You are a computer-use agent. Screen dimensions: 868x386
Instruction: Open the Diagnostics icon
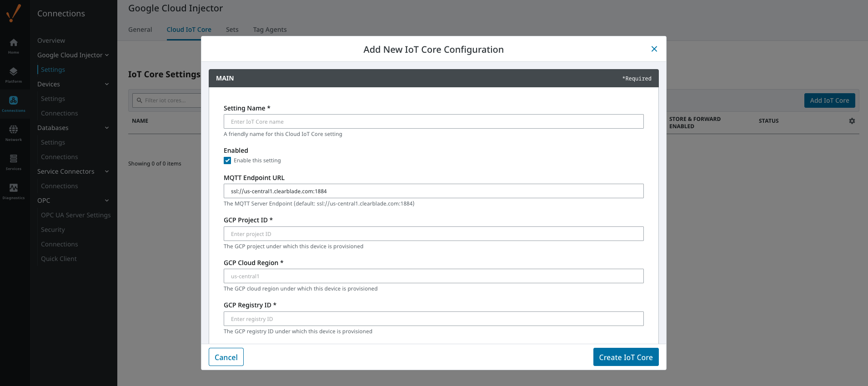click(14, 188)
